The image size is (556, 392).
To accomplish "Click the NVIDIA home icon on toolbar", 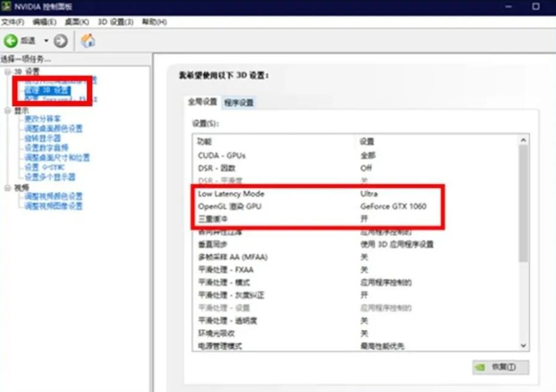I will [x=87, y=41].
